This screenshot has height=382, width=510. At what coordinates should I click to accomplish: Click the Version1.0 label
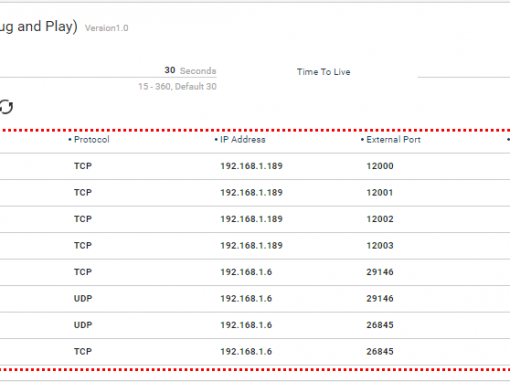tap(107, 28)
